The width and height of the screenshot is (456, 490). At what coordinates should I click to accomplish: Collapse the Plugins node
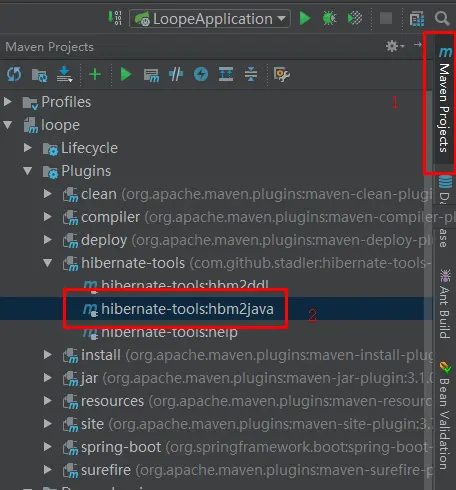click(28, 171)
